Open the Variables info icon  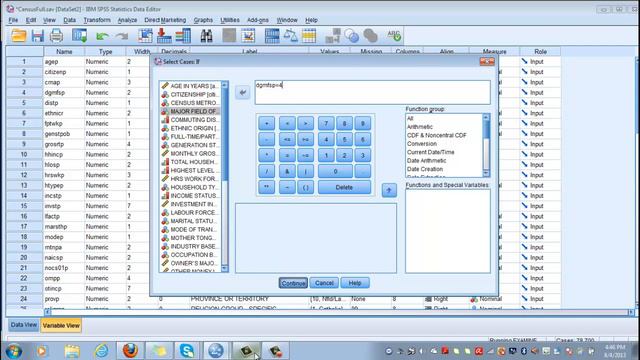[183, 36]
